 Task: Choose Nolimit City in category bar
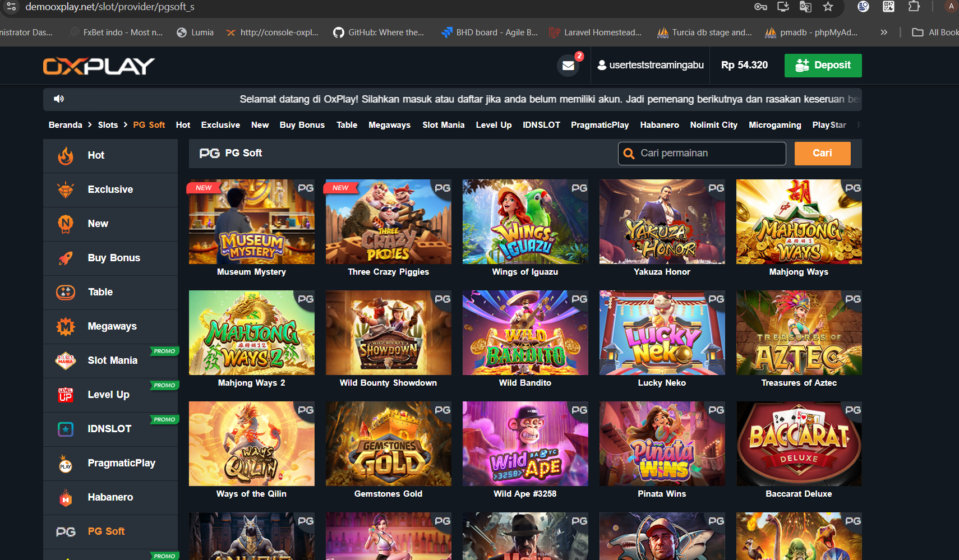tap(714, 125)
